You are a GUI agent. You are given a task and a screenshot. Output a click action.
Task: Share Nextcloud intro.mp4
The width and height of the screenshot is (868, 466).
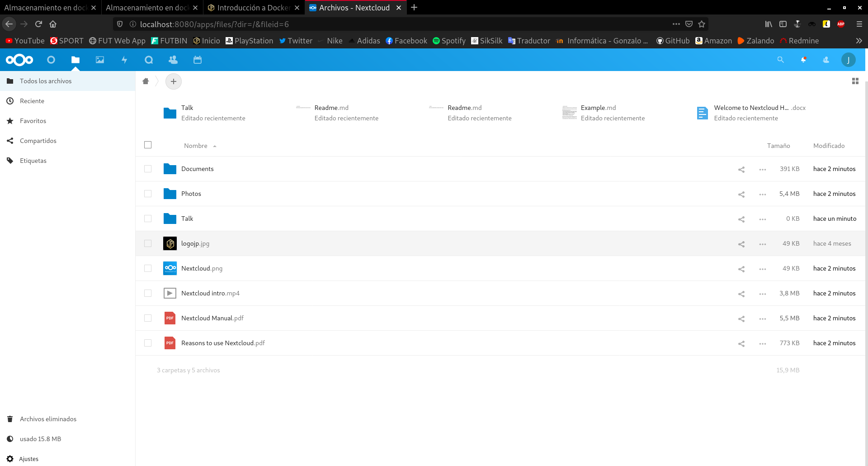pyautogui.click(x=741, y=294)
